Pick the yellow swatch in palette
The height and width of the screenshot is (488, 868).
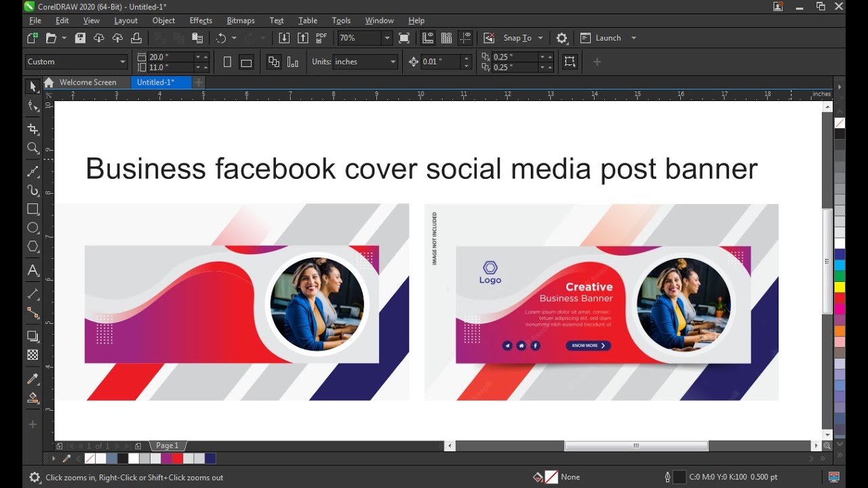pyautogui.click(x=840, y=287)
